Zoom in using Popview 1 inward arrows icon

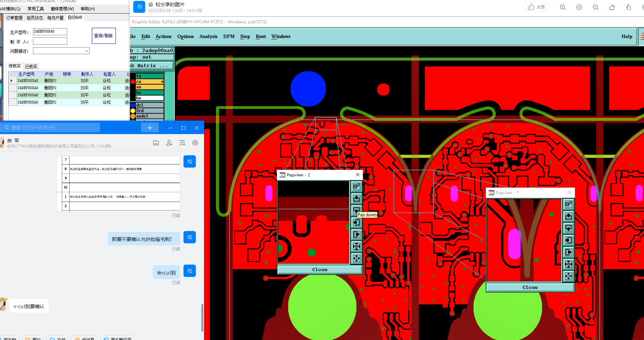point(568,264)
